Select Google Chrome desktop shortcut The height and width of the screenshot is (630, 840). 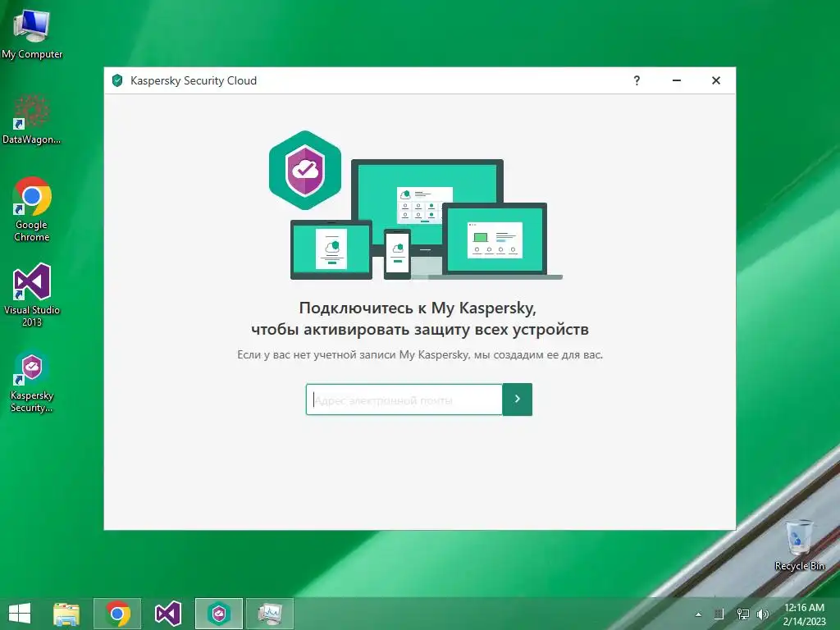coord(32,209)
